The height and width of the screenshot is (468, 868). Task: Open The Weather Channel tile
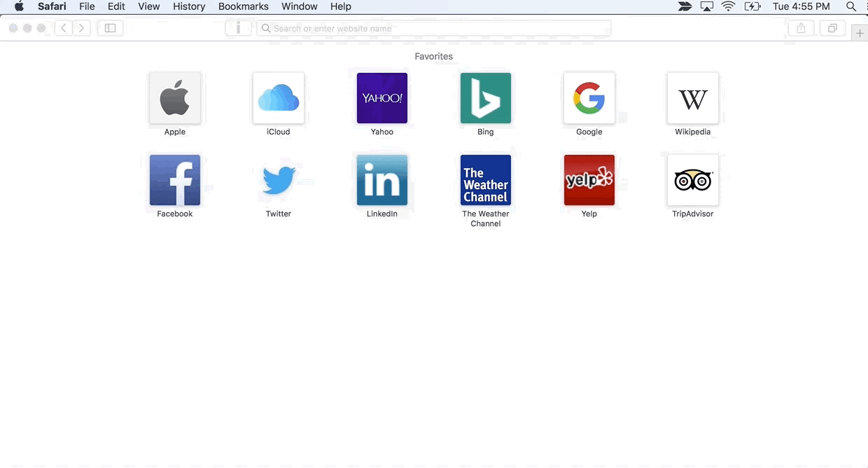(486, 180)
